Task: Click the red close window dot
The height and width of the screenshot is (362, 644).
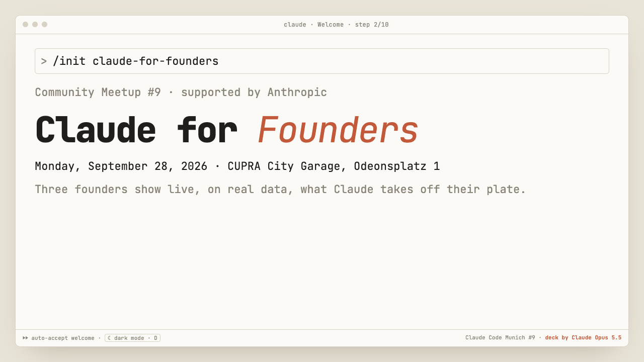Action: (x=26, y=25)
